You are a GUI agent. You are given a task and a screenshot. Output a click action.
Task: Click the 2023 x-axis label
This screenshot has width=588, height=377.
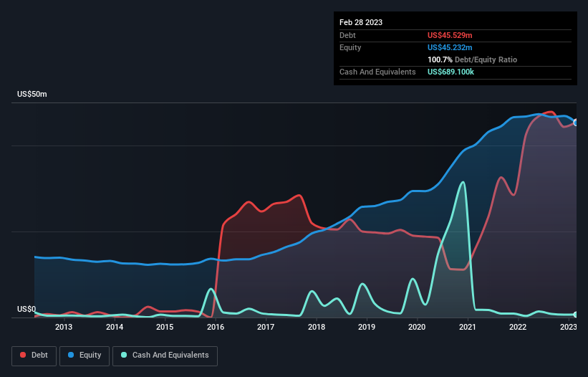click(569, 327)
